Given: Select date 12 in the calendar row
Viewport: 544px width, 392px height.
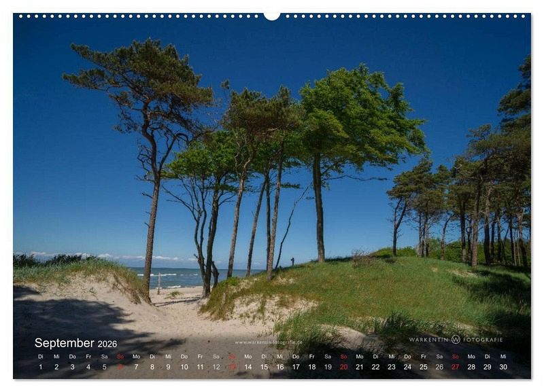Looking at the screenshot, I should (216, 367).
